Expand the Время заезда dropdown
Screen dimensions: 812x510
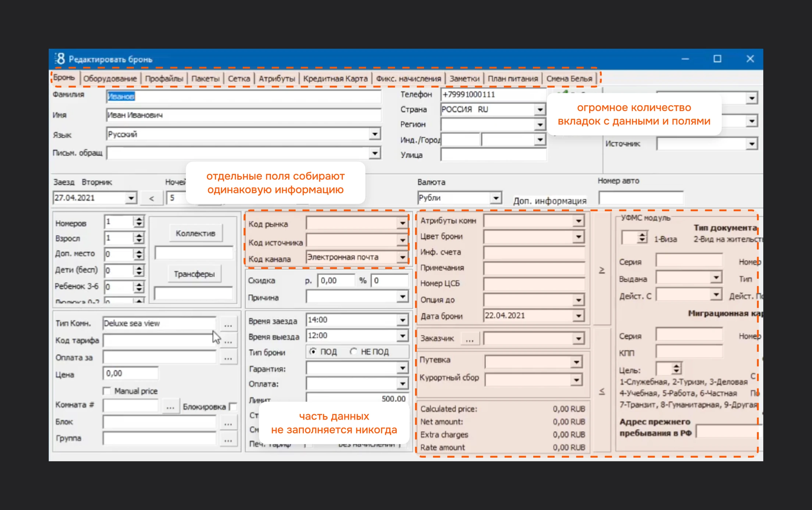[403, 320]
